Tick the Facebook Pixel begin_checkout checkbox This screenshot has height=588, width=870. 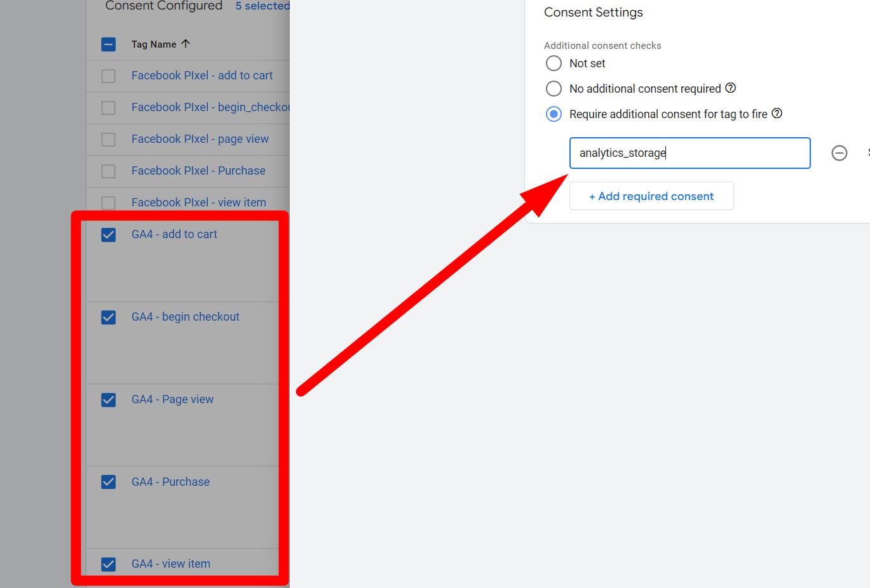[x=109, y=108]
